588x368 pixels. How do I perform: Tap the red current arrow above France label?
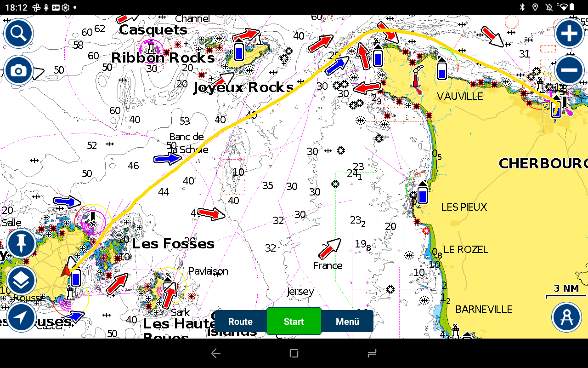coord(330,248)
